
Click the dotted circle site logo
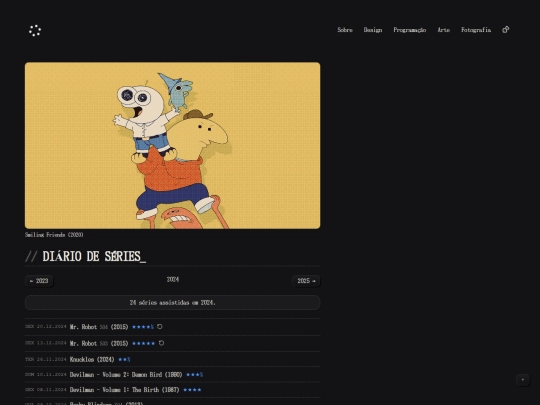35,31
